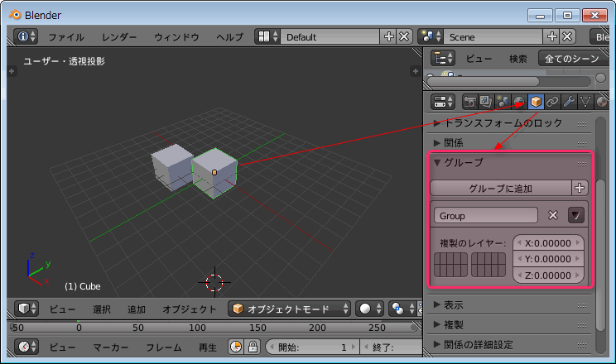This screenshot has width=616, height=364.
Task: Open the Timeline editor type selector
Action: pos(26,347)
